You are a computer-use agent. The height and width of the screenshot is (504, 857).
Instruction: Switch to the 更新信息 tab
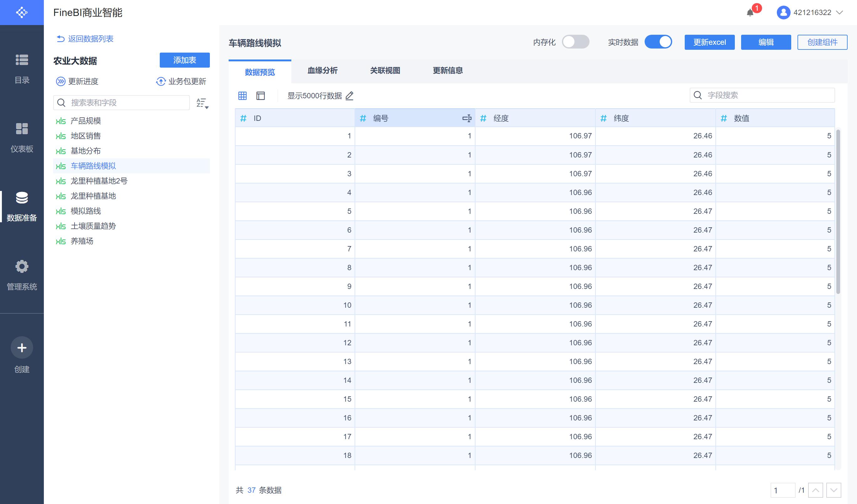click(x=448, y=71)
